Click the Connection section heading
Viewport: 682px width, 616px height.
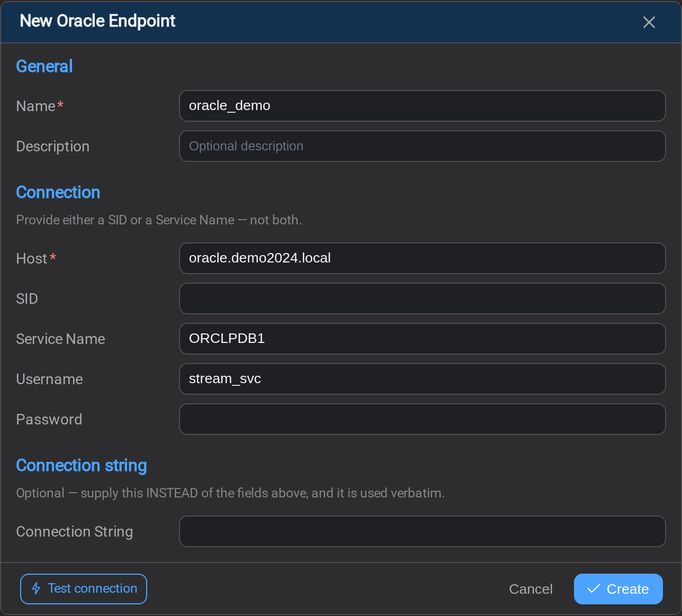coord(58,192)
